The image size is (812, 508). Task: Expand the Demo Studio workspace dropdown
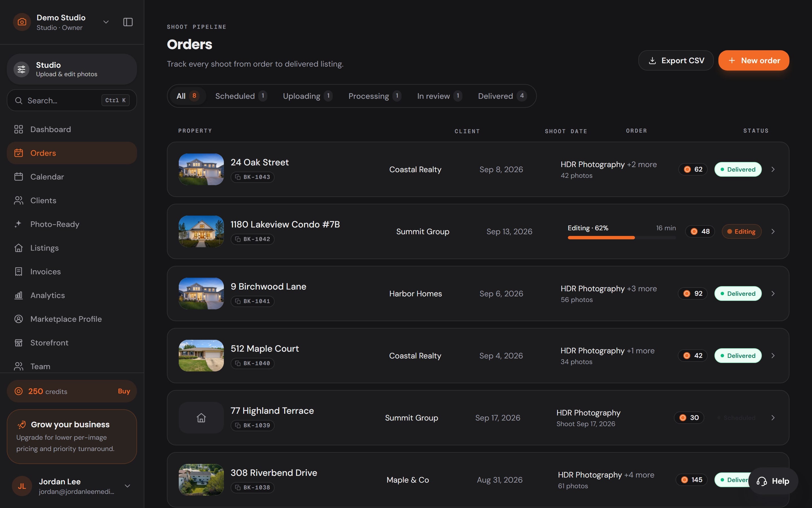106,22
